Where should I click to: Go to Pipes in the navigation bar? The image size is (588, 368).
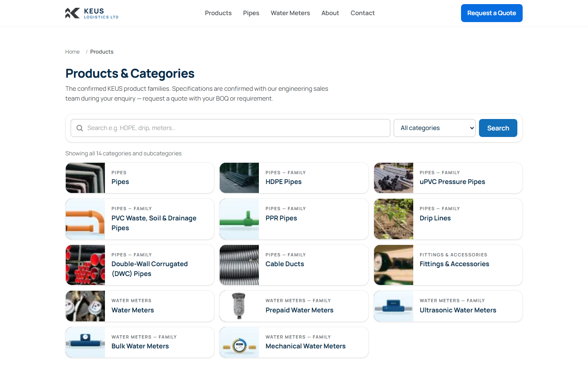[251, 13]
